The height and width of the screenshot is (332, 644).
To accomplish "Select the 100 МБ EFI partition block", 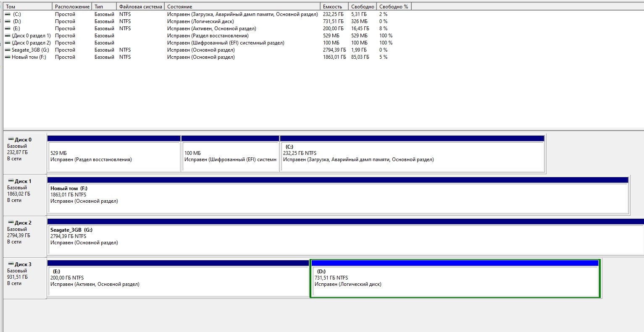I will pyautogui.click(x=230, y=156).
